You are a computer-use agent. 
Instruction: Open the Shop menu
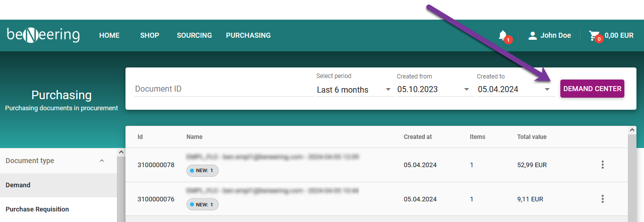(150, 36)
